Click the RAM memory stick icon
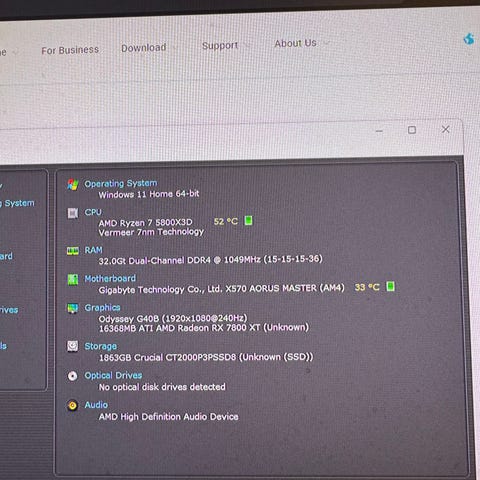 73,251
